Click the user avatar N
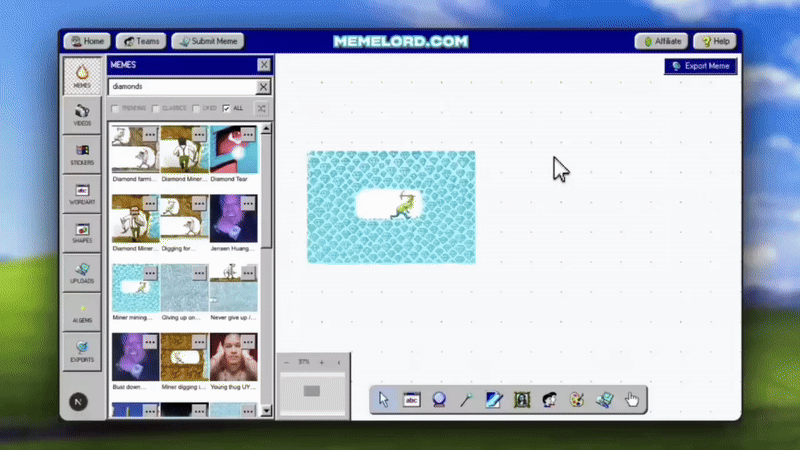800x450 pixels. click(x=78, y=402)
